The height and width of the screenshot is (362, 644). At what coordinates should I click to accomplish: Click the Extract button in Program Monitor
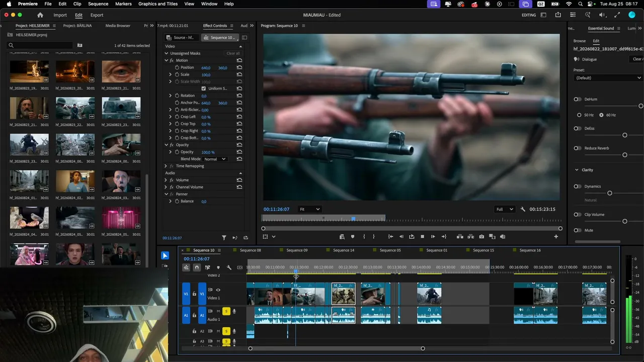[471, 236]
